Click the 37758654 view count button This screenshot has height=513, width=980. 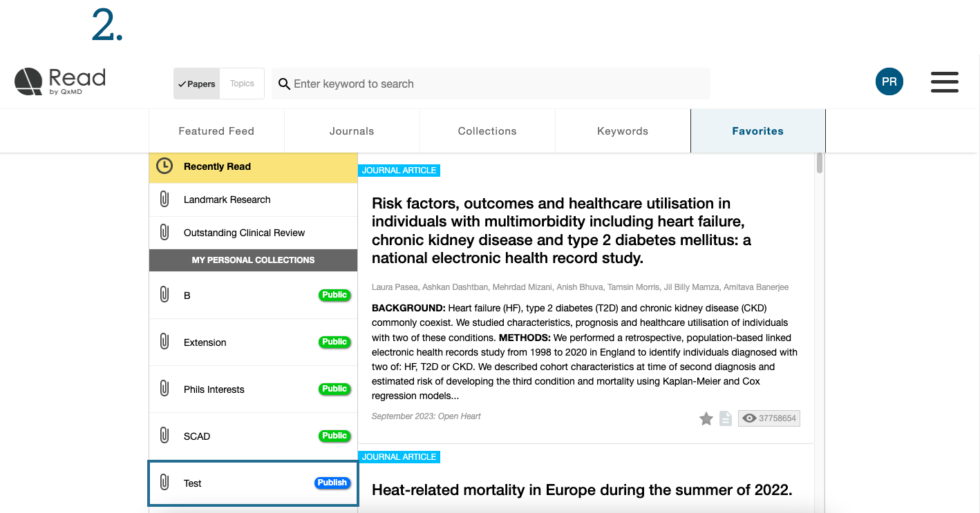(x=769, y=418)
